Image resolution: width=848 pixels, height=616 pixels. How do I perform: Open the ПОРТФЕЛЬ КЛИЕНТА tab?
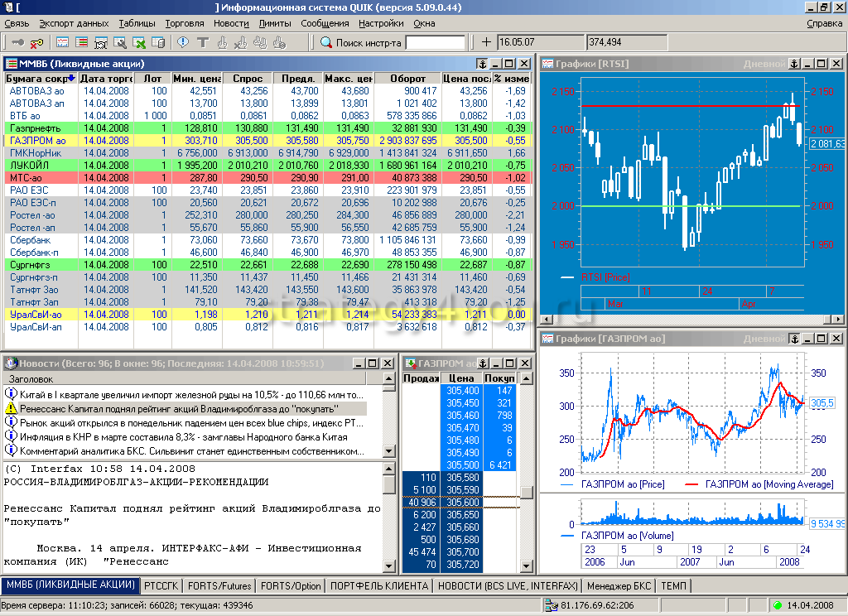coord(379,585)
